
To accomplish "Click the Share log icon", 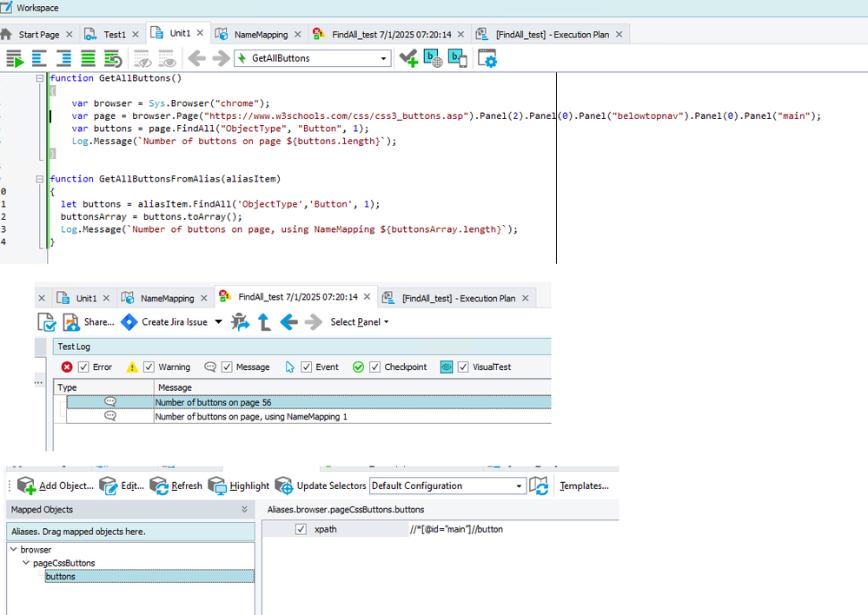I will pyautogui.click(x=72, y=322).
